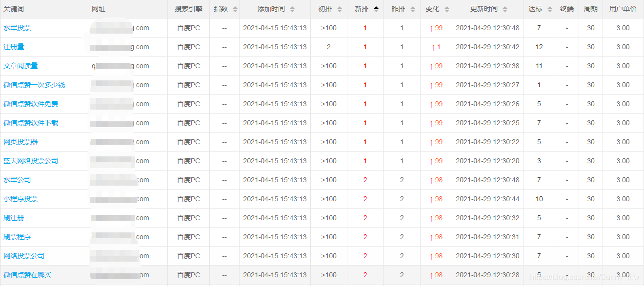644x286 pixels.
Task: Open keyword link 微信点赞一次多少钱
Action: (x=34, y=85)
